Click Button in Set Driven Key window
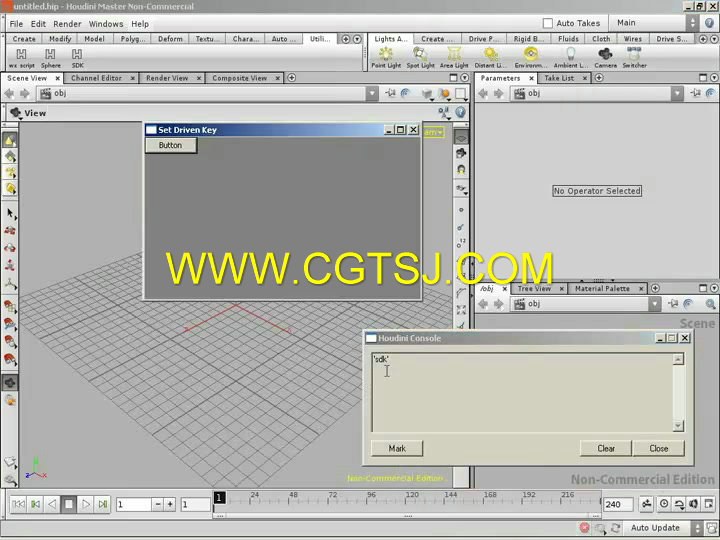 click(171, 145)
